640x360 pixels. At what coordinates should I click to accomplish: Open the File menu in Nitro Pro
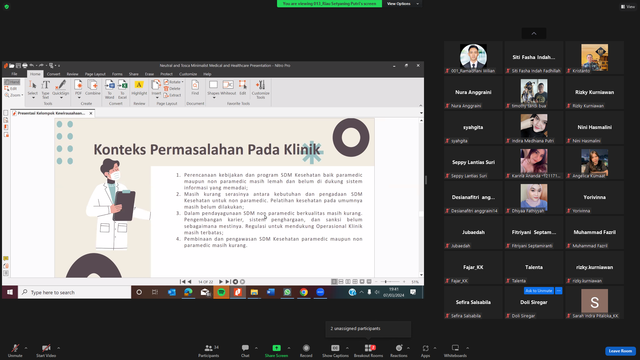click(14, 74)
